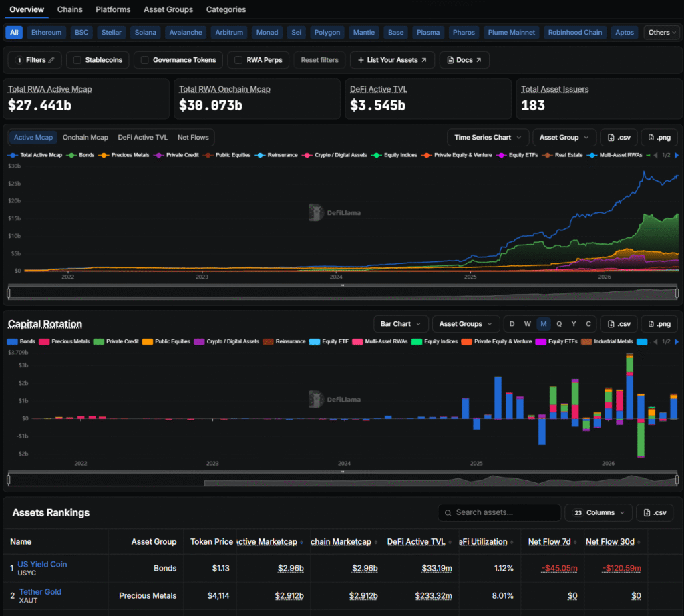Focus the Search assets input field
The image size is (684, 616).
pyautogui.click(x=500, y=512)
